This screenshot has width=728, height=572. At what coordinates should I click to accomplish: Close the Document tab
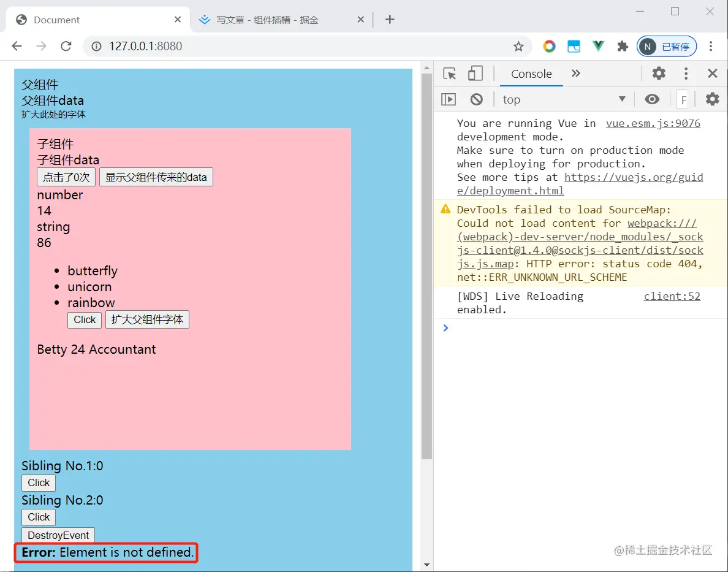tap(177, 20)
